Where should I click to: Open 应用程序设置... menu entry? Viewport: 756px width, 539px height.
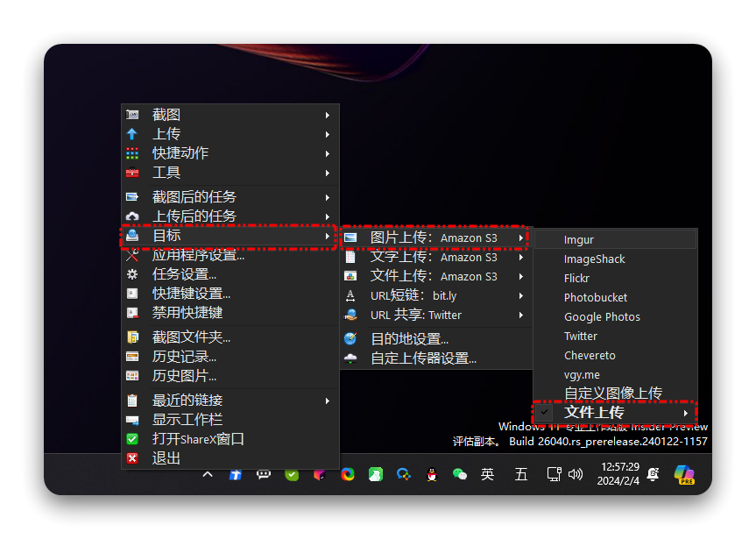click(230, 255)
